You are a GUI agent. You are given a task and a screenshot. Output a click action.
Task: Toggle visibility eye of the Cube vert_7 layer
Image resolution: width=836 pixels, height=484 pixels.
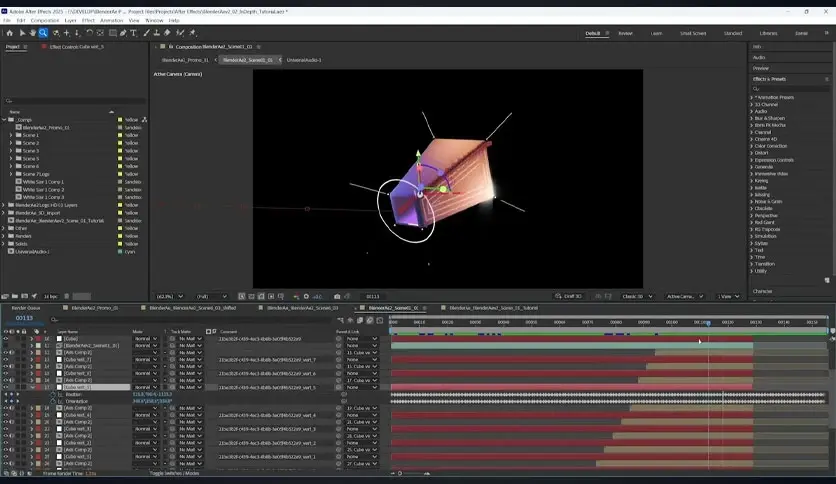[x=6, y=359]
